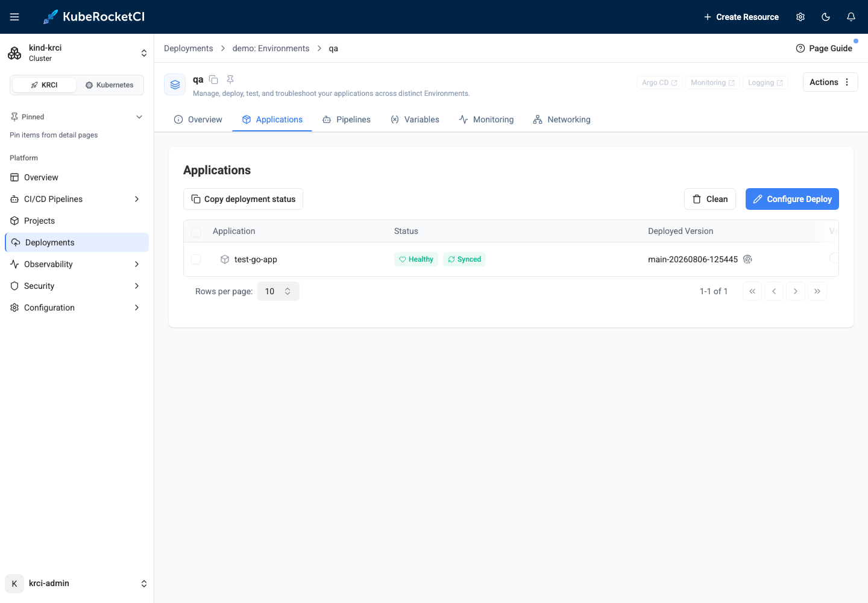Image resolution: width=868 pixels, height=603 pixels.
Task: Sort by Application column header
Action: point(234,231)
